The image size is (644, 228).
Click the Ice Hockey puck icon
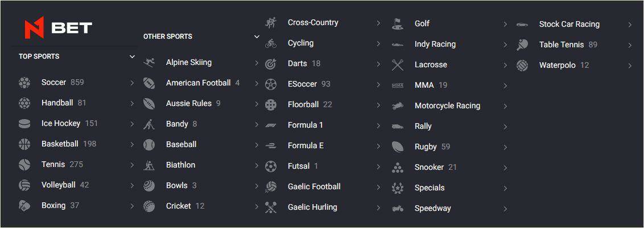[x=24, y=124]
